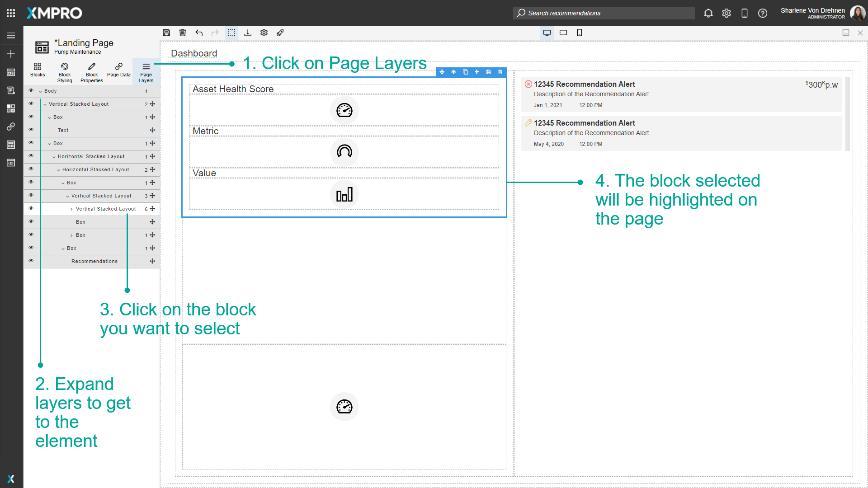Expand the Vertical Stacked Layout with 6 children

click(x=71, y=209)
